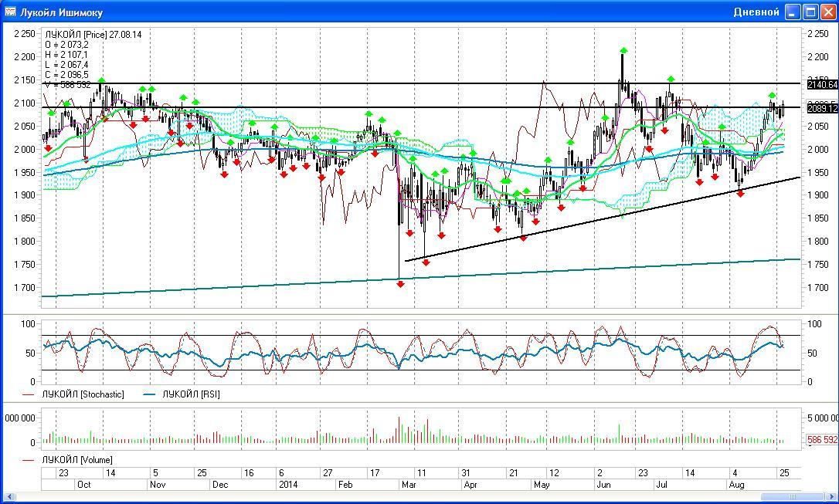
Task: Click the 'Mar' month label on time axis
Action: pyautogui.click(x=409, y=485)
